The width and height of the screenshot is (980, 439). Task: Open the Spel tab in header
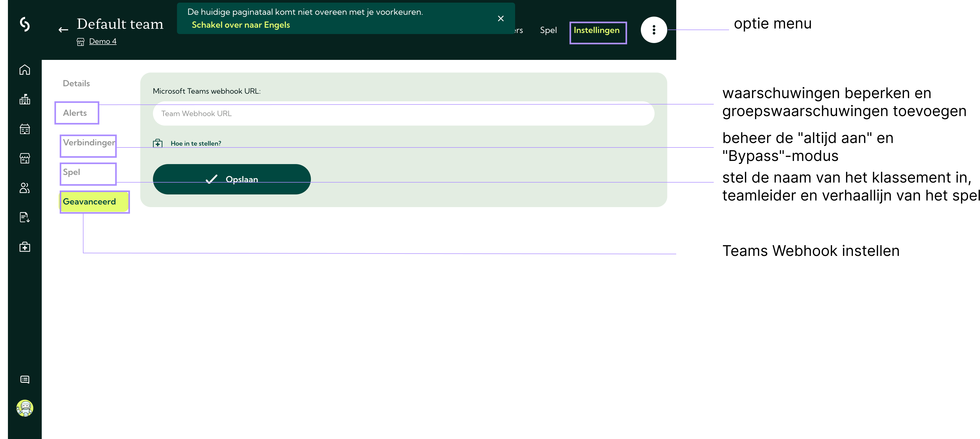[548, 30]
